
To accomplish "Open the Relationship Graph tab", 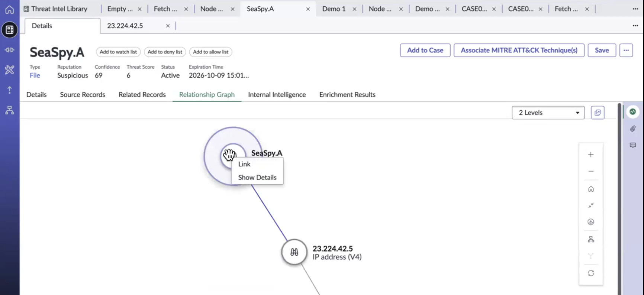I will pos(207,94).
